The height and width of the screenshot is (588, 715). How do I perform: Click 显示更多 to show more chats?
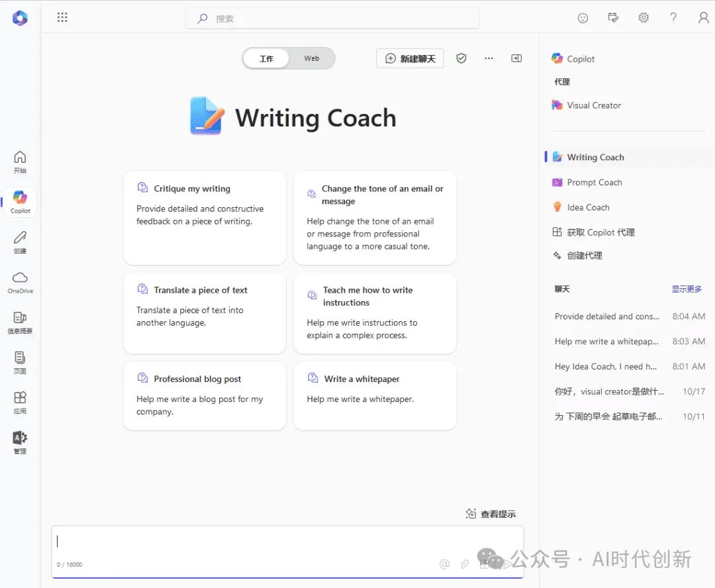click(x=687, y=289)
